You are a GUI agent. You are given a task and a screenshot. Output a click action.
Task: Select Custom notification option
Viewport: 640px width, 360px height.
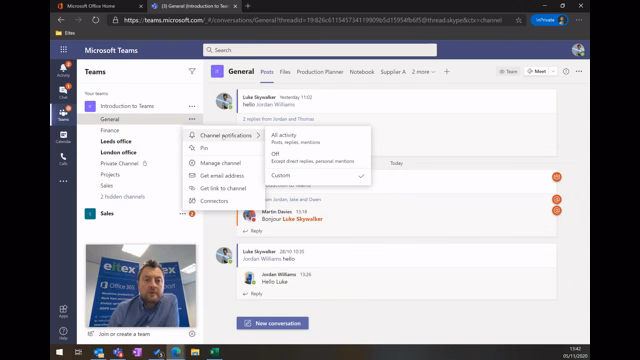[x=318, y=176]
